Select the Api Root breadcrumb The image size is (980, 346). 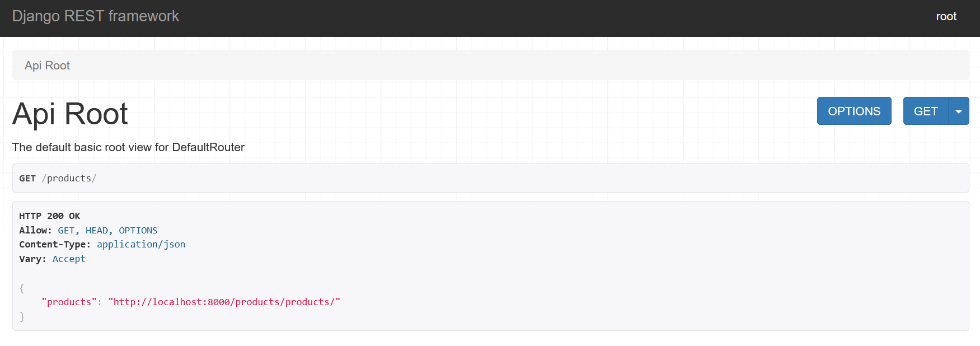(47, 66)
